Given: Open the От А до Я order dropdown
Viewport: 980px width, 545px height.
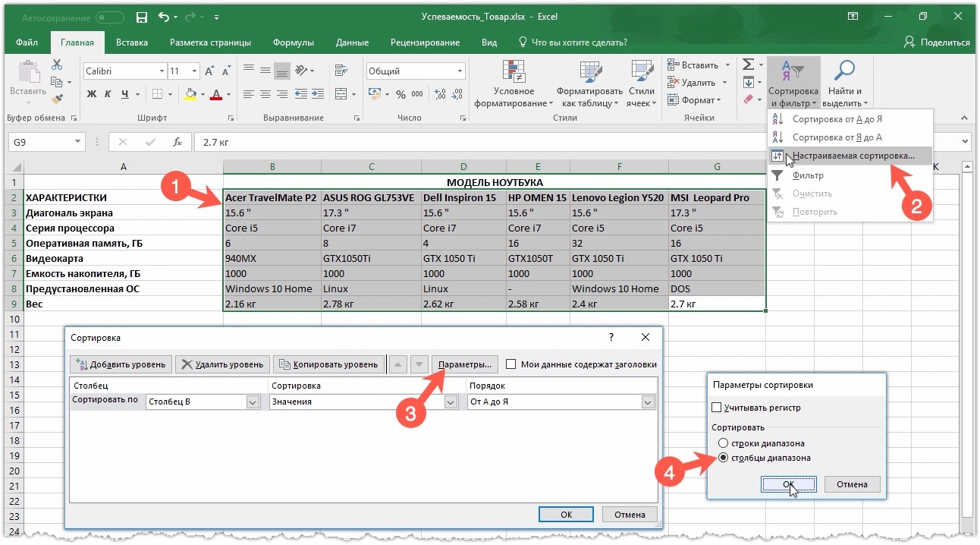Looking at the screenshot, I should [x=647, y=402].
